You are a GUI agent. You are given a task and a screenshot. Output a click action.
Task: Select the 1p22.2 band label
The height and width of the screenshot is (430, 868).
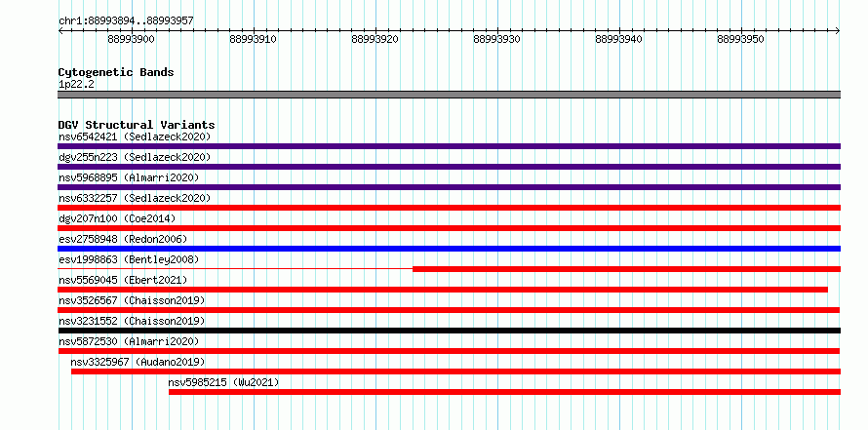[76, 85]
